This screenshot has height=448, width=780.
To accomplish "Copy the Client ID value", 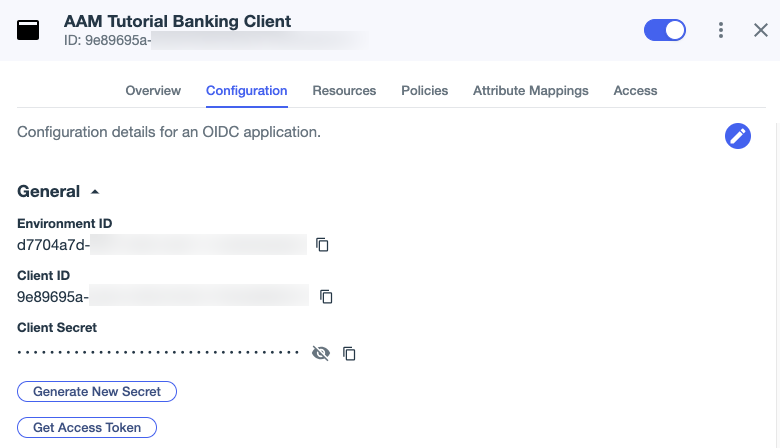I will [x=326, y=296].
